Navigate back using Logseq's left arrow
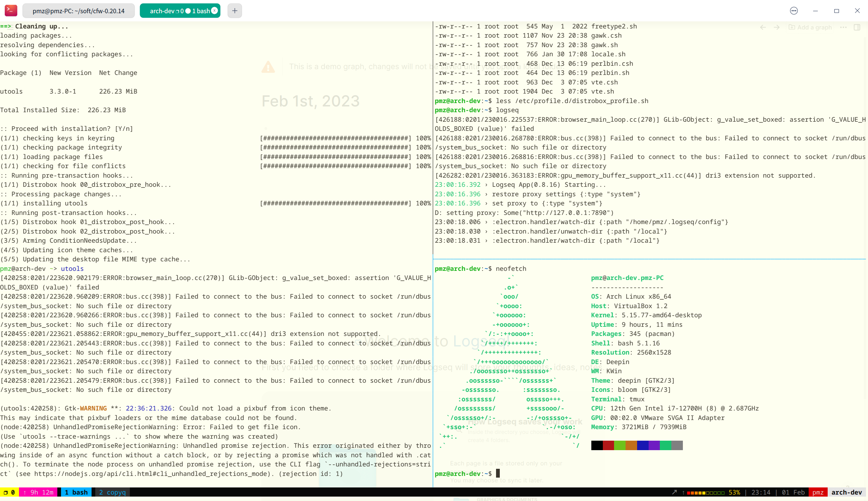Image resolution: width=868 pixels, height=501 pixels. point(764,27)
